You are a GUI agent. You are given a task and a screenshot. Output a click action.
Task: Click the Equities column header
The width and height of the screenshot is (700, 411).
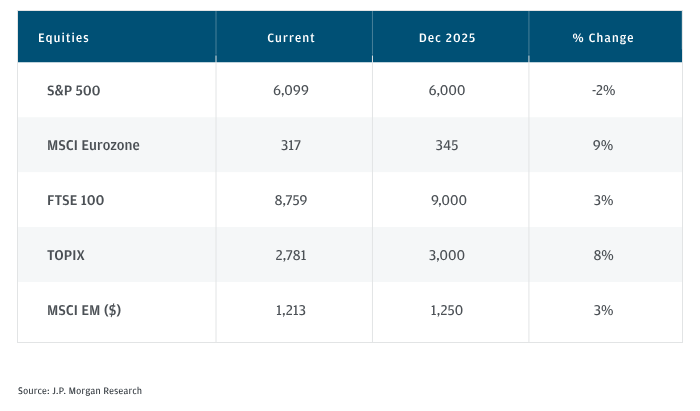tap(63, 38)
